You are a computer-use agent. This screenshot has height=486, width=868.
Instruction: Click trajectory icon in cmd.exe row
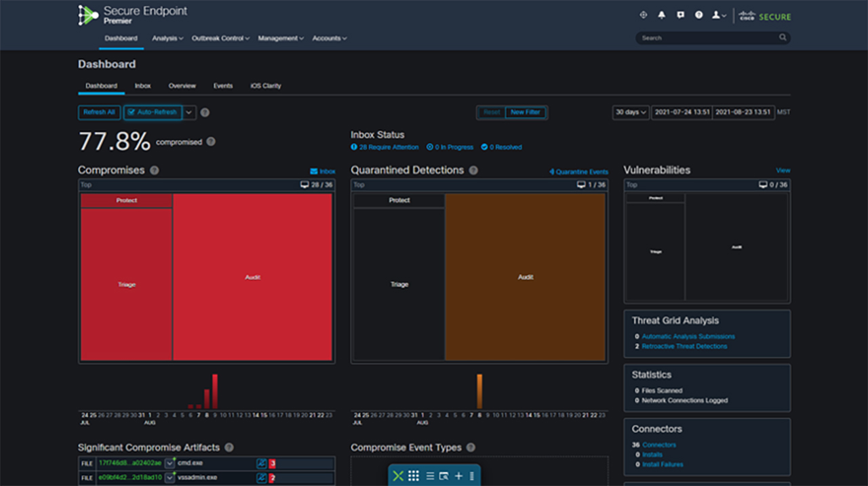[262, 463]
